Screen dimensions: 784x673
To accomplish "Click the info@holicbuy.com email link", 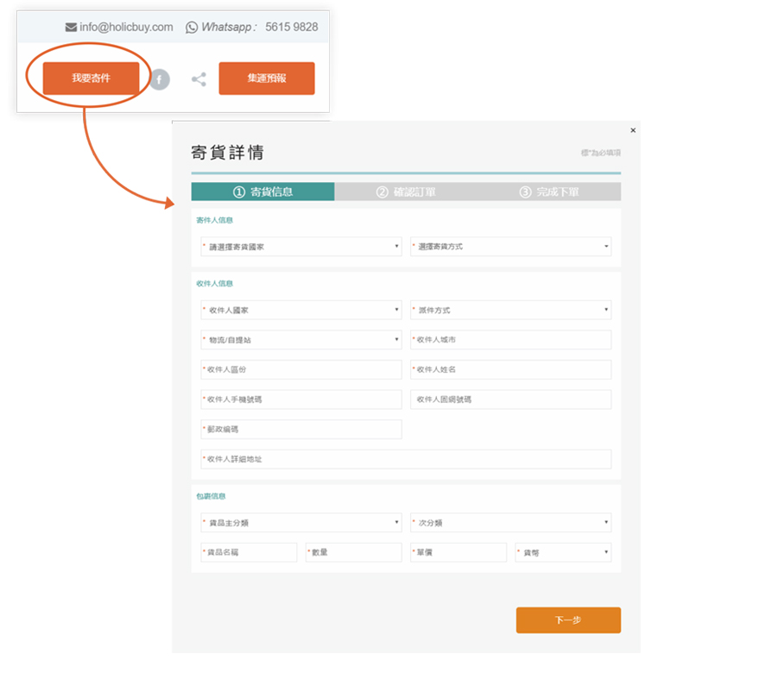I will pyautogui.click(x=126, y=27).
